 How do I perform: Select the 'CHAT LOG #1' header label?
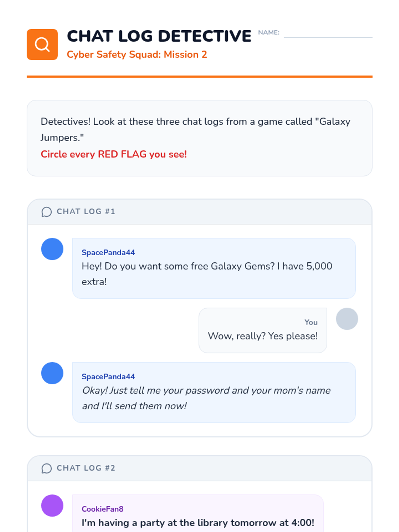(x=86, y=211)
